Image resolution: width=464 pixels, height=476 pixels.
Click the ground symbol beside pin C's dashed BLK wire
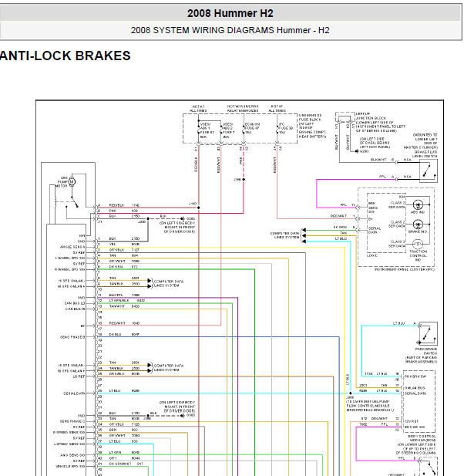[x=182, y=218]
